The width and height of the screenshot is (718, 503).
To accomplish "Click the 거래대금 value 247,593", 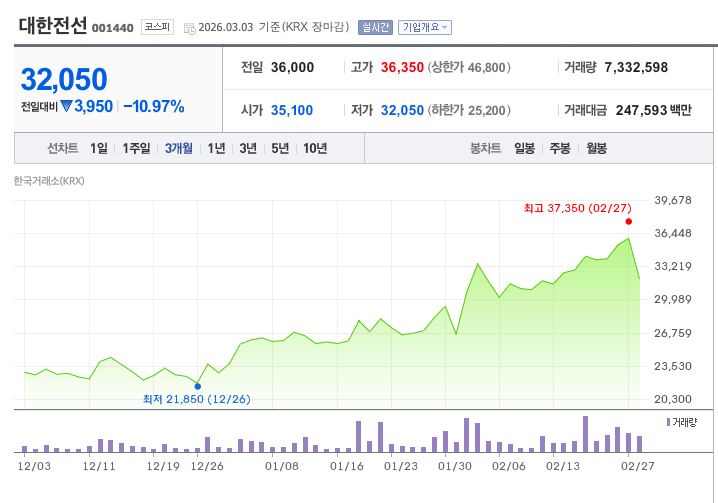I will click(641, 110).
